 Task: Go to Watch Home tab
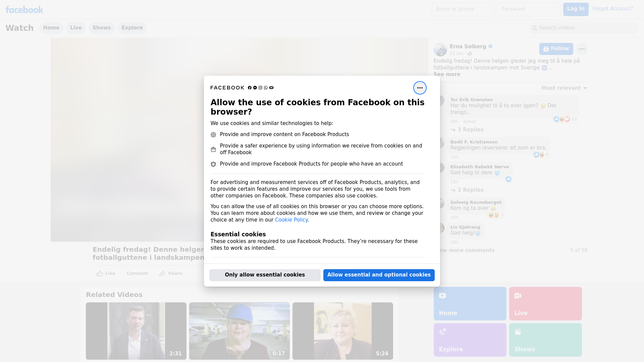[51, 28]
